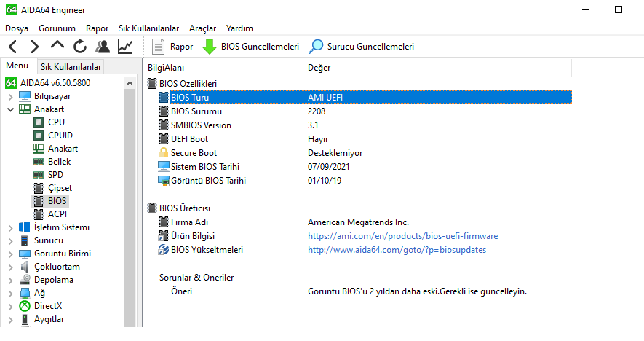Open the ami.com bios-uefi-firmware link
Image resolution: width=644 pixels, height=341 pixels.
pyautogui.click(x=402, y=236)
